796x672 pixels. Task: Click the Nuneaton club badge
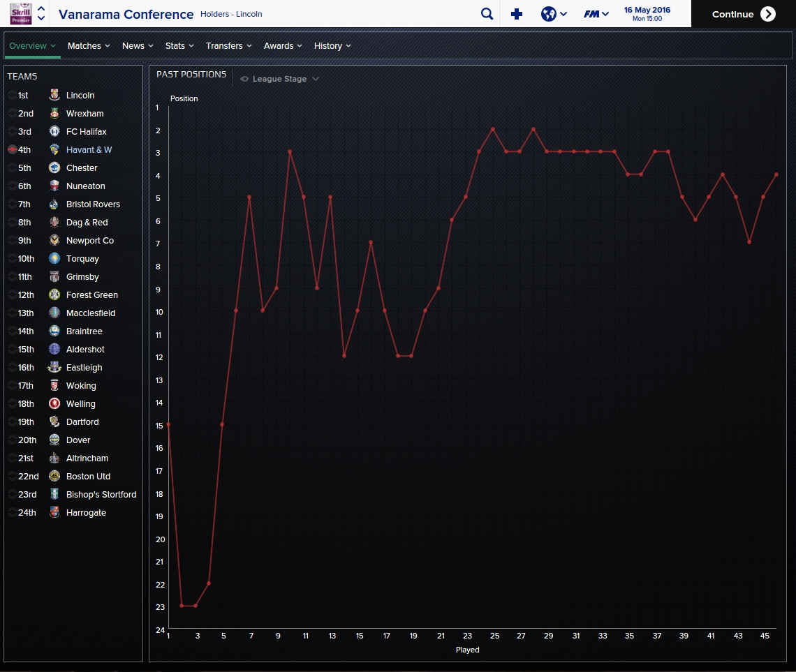click(x=54, y=186)
